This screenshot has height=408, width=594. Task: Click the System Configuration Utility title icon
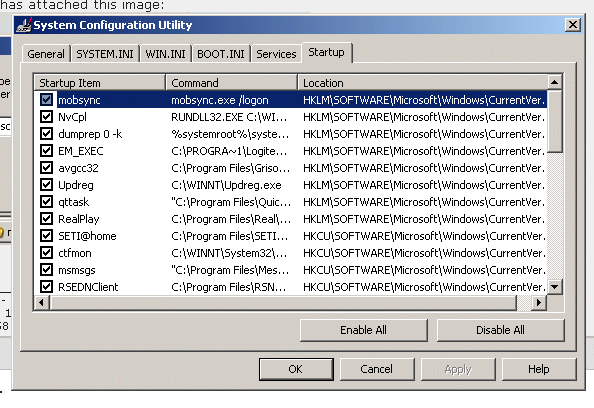(x=24, y=25)
